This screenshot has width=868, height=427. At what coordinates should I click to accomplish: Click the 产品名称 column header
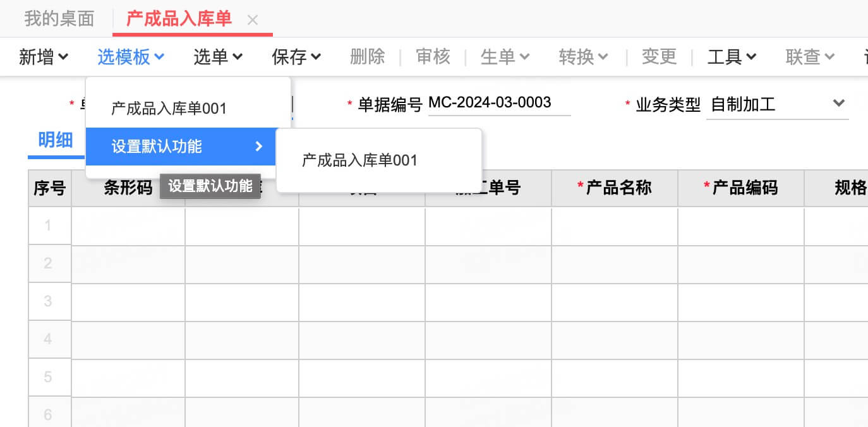(x=615, y=188)
